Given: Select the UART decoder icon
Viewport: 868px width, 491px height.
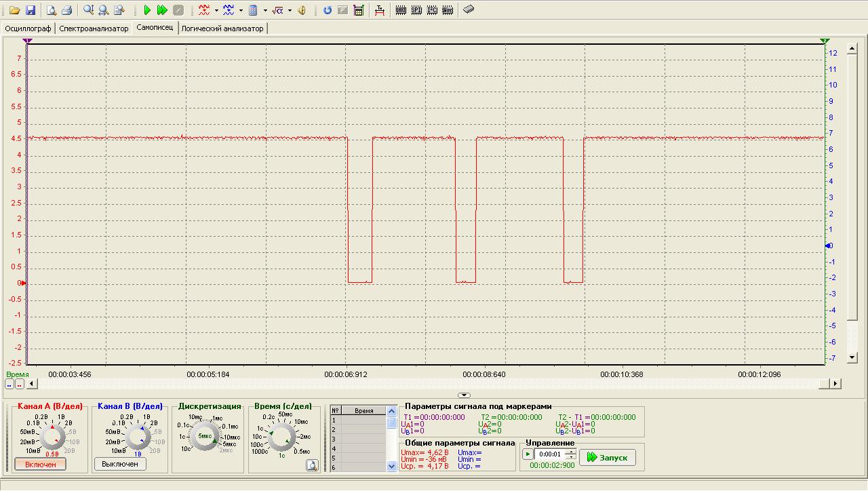Looking at the screenshot, I should 401,10.
